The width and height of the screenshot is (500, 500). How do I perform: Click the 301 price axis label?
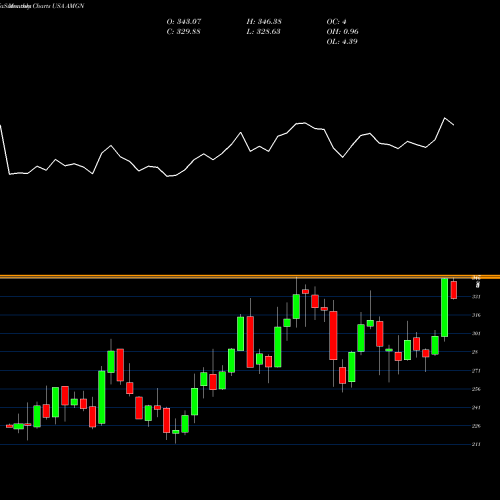(476, 333)
